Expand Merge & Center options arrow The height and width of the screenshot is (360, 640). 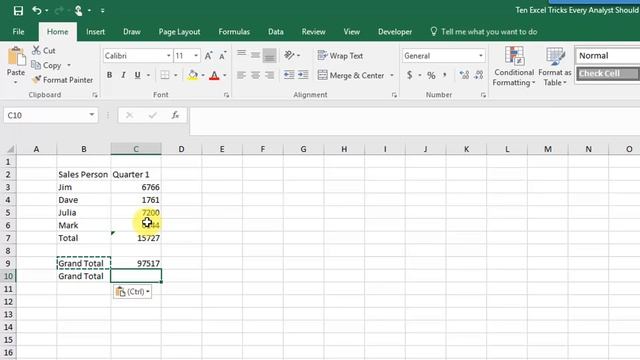pos(392,76)
